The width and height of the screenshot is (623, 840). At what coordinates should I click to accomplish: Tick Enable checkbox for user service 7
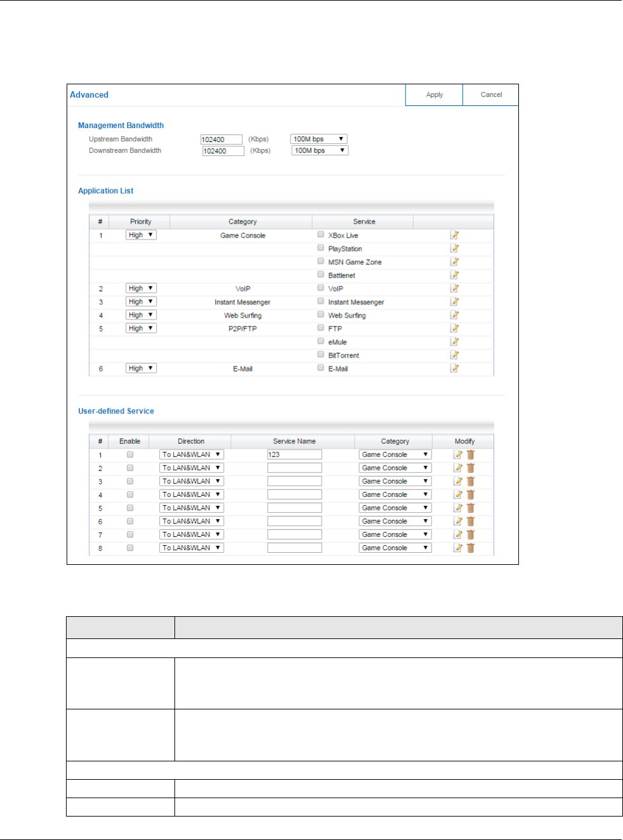(130, 534)
